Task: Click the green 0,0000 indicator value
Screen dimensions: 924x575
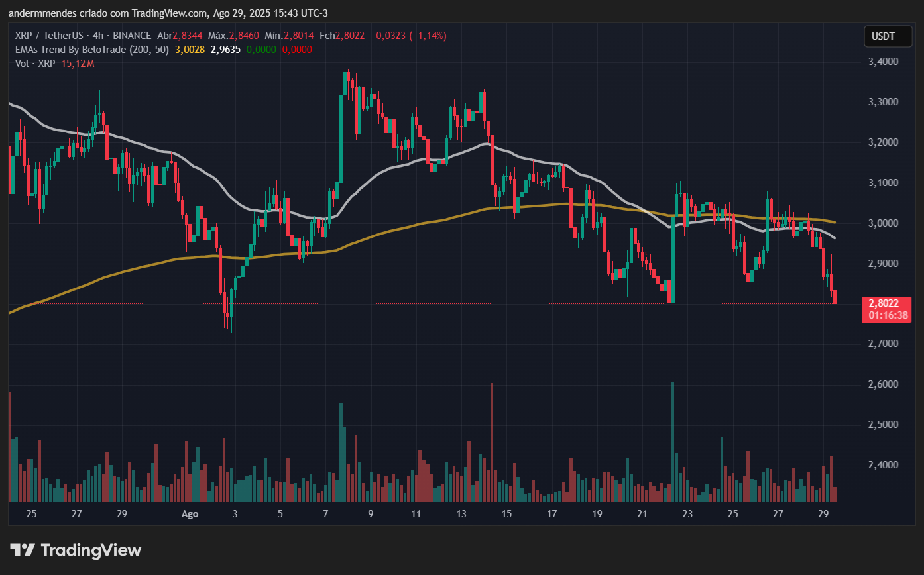Action: point(260,50)
